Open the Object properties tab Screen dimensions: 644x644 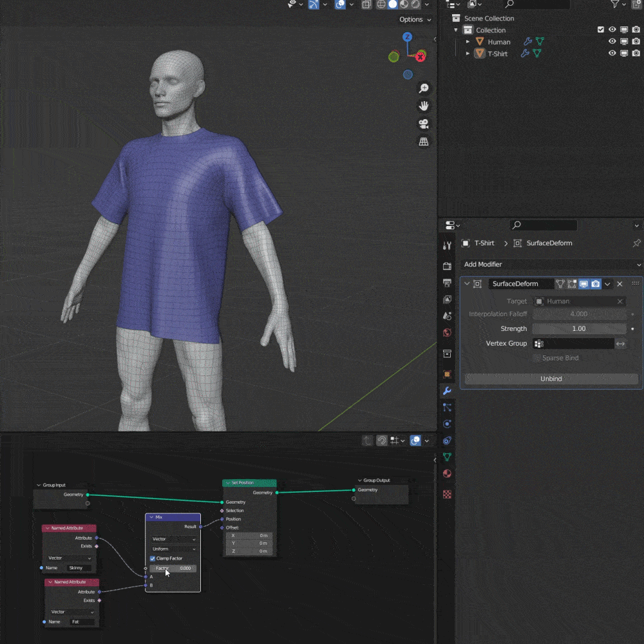click(x=448, y=374)
